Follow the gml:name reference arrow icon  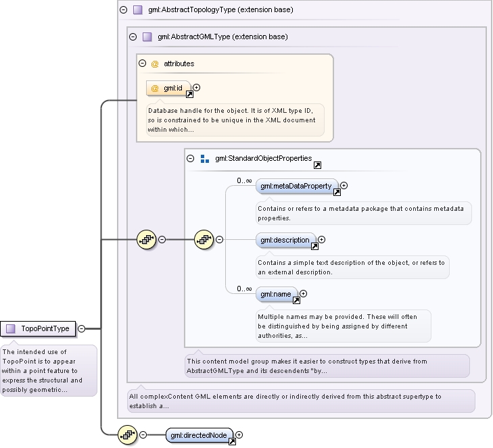point(296,300)
